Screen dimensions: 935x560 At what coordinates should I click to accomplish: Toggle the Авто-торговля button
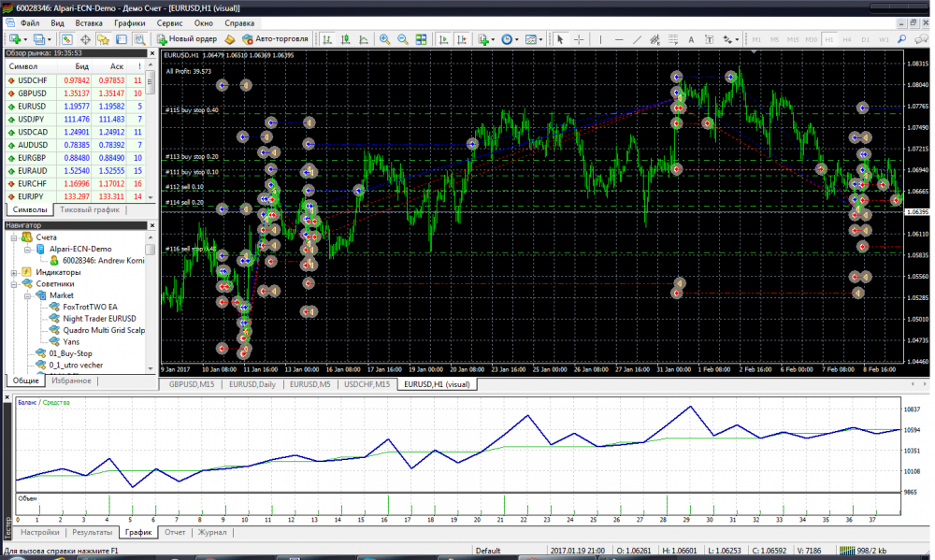coord(276,39)
